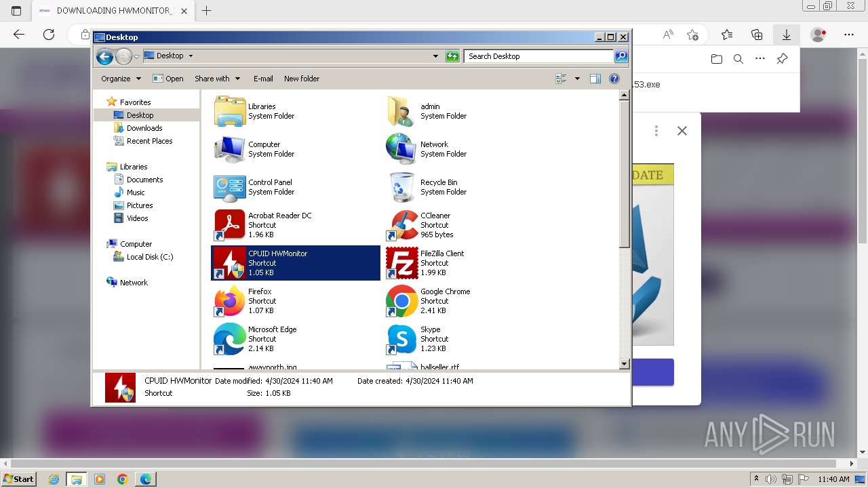Select Network in navigation pane

[134, 283]
